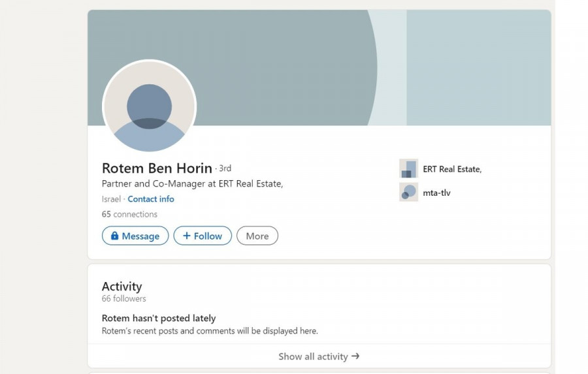Click arrow icon beside Show all activity

(x=355, y=356)
